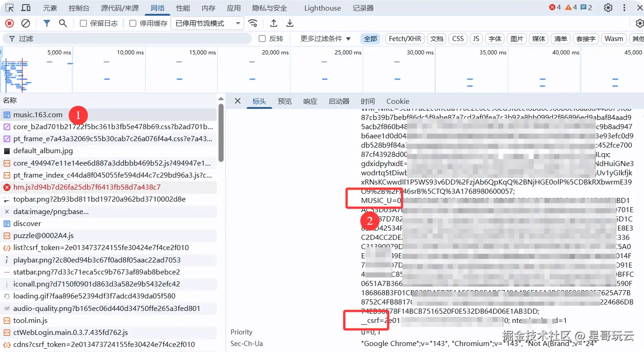This screenshot has width=644, height=352.
Task: Filter requests by JS type
Action: pyautogui.click(x=476, y=39)
